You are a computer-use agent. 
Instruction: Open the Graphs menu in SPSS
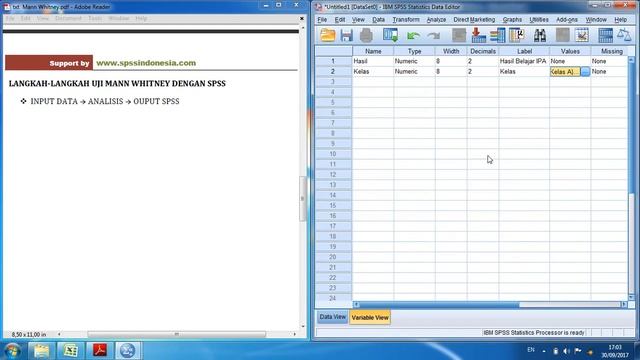(512, 20)
